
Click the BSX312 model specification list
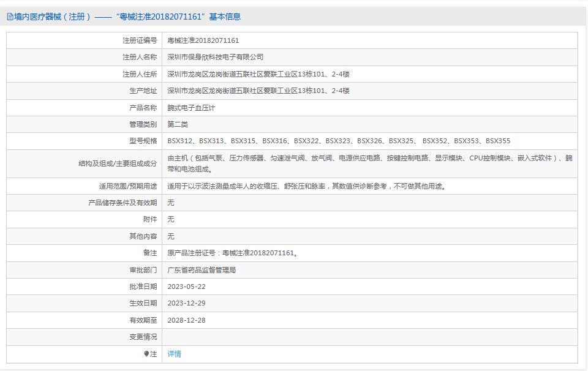point(339,141)
